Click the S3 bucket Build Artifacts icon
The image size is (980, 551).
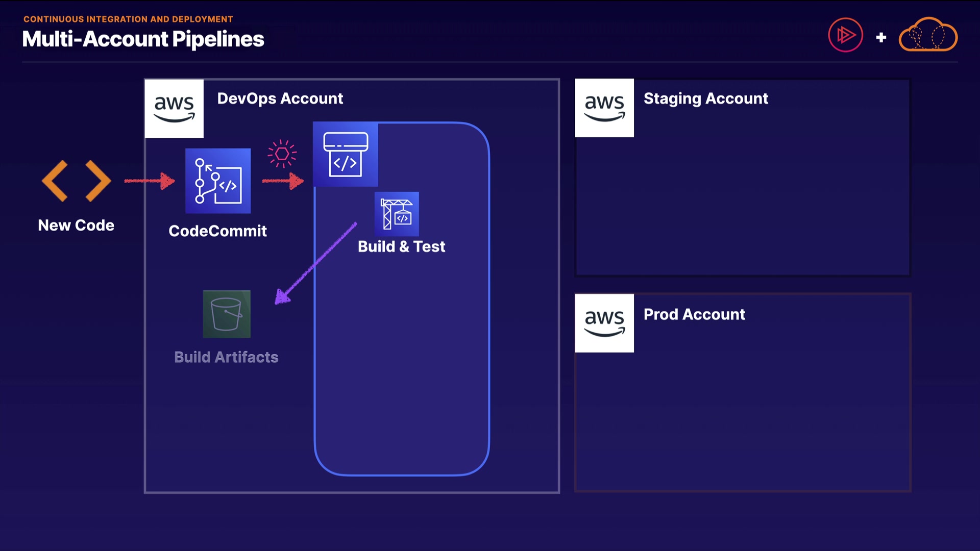(227, 314)
